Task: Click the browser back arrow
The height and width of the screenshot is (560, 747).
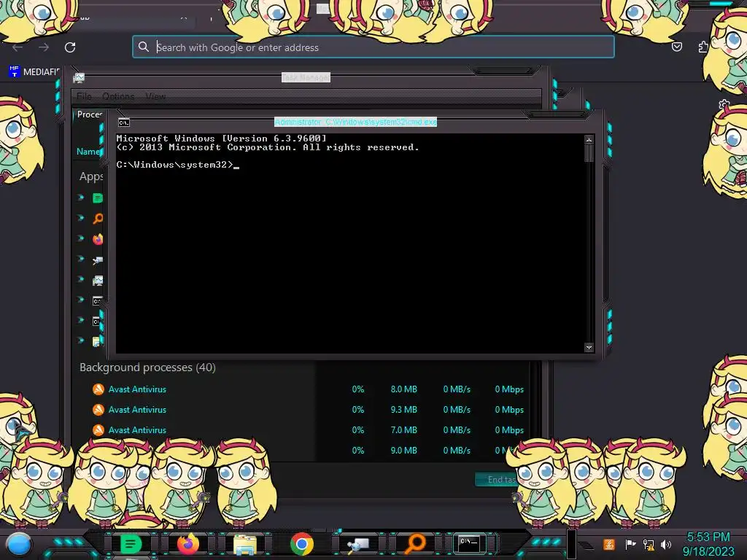Action: click(18, 47)
